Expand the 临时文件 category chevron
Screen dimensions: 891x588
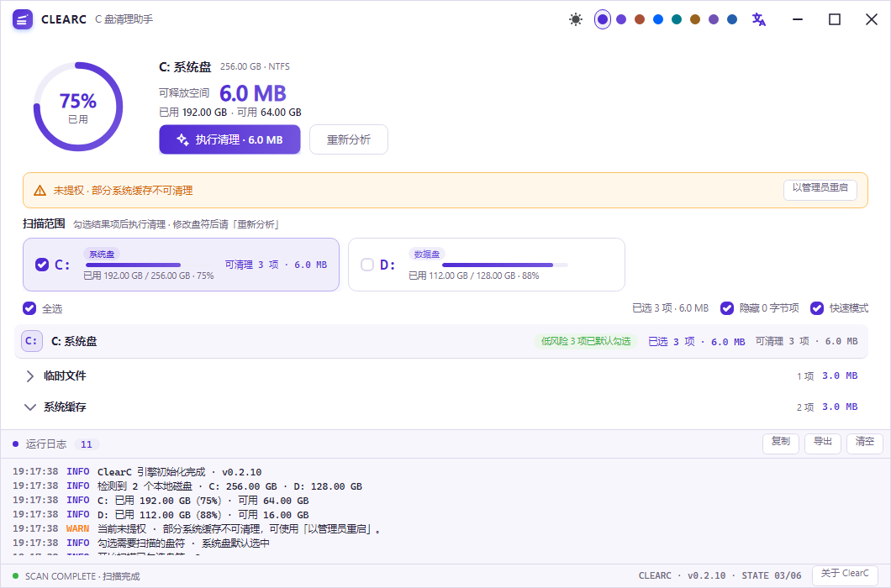[30, 376]
